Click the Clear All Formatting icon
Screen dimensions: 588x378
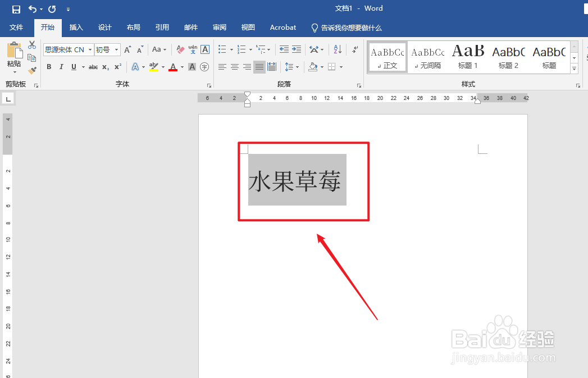point(180,49)
